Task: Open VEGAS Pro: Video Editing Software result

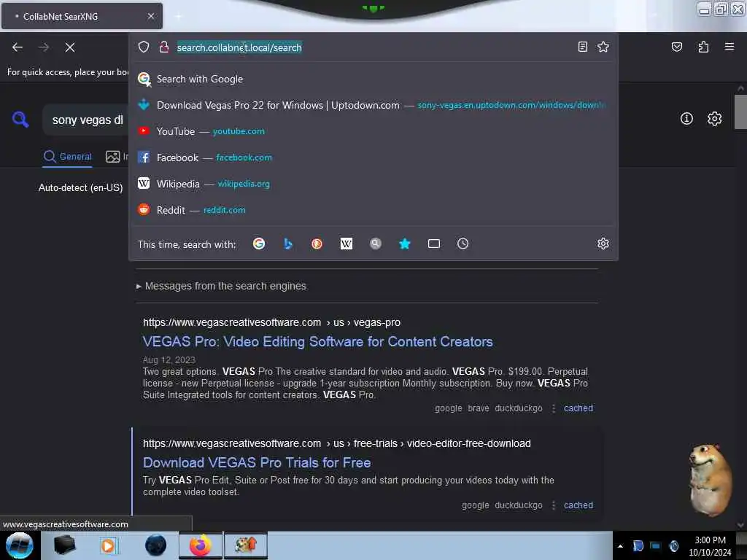Action: [x=318, y=341]
